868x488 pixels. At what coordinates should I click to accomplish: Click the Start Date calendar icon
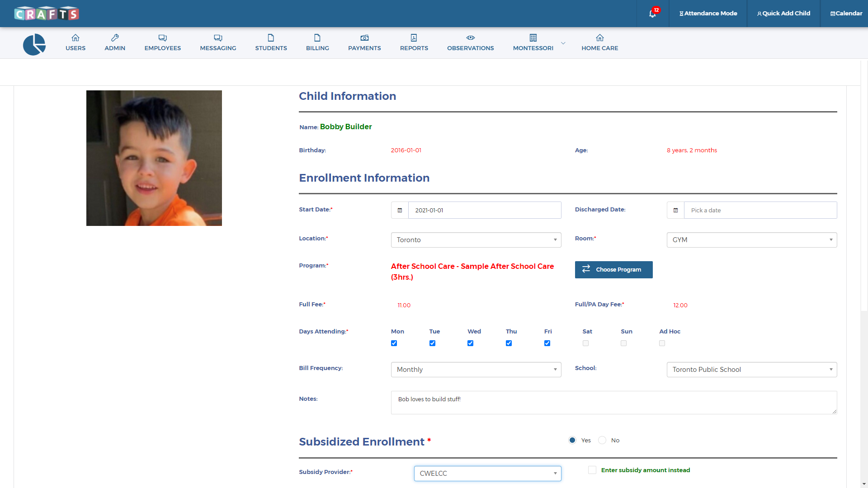(x=400, y=210)
